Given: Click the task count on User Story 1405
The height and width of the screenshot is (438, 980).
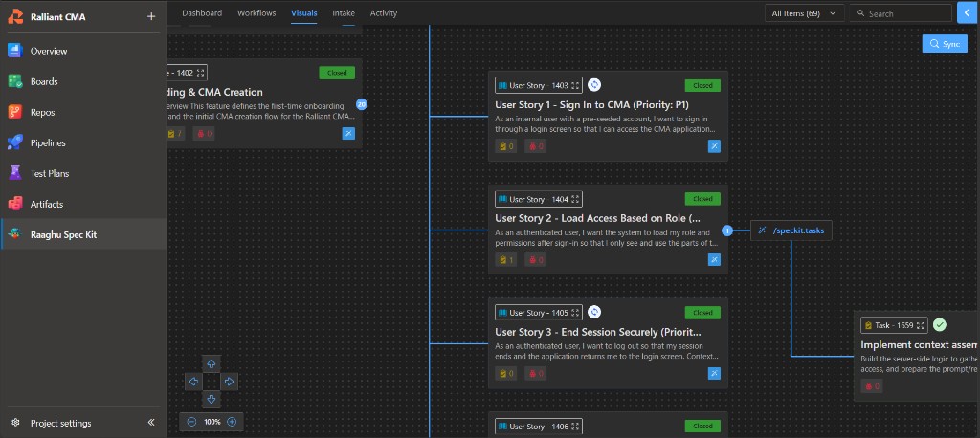Looking at the screenshot, I should [505, 374].
